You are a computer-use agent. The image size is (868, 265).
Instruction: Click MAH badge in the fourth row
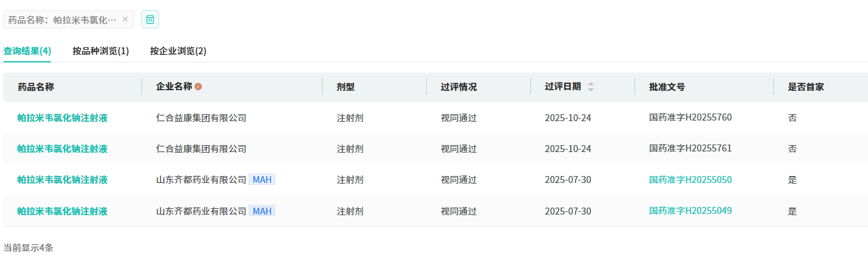point(261,211)
